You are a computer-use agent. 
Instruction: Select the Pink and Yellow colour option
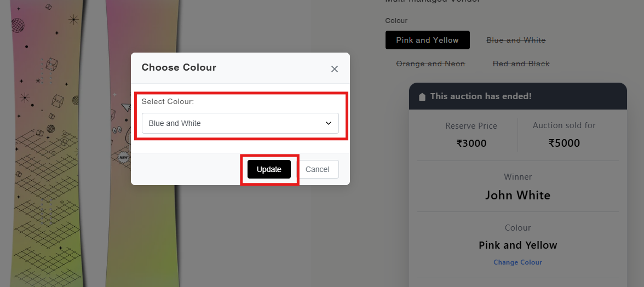428,40
